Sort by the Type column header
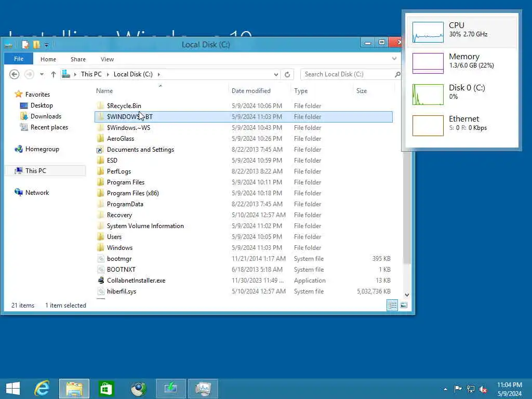The width and height of the screenshot is (532, 399). 301,90
